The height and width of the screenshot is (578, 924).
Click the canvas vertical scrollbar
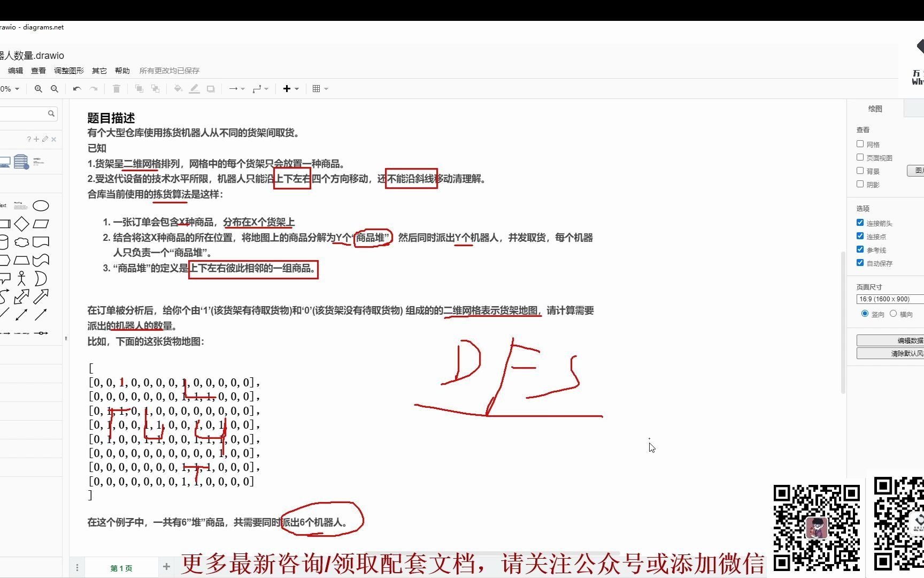point(843,322)
